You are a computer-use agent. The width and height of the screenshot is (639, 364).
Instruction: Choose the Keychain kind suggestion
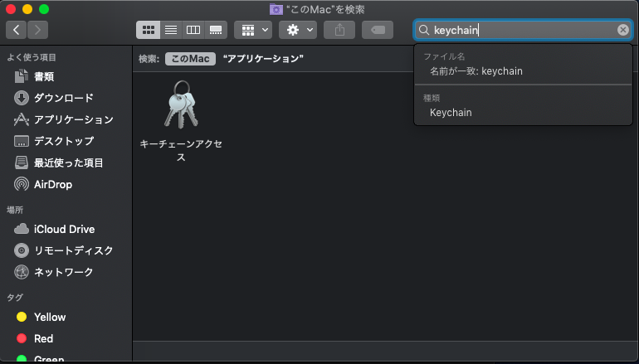tap(451, 112)
